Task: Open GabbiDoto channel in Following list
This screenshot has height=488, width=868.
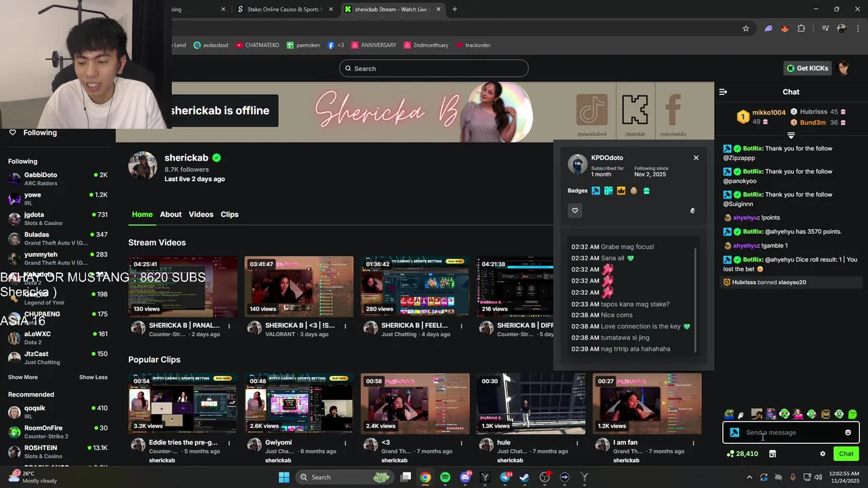Action: [58, 179]
